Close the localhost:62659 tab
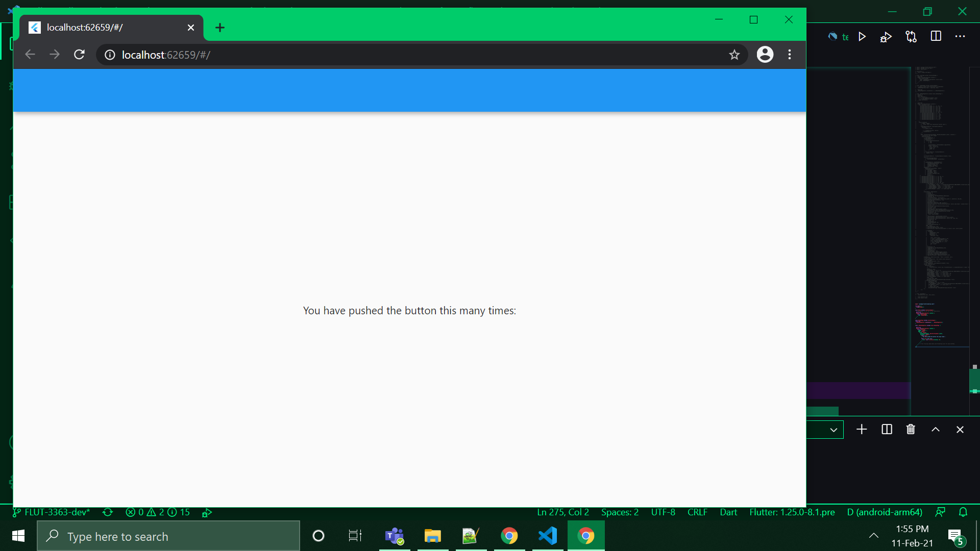This screenshot has height=551, width=980. pos(191,28)
